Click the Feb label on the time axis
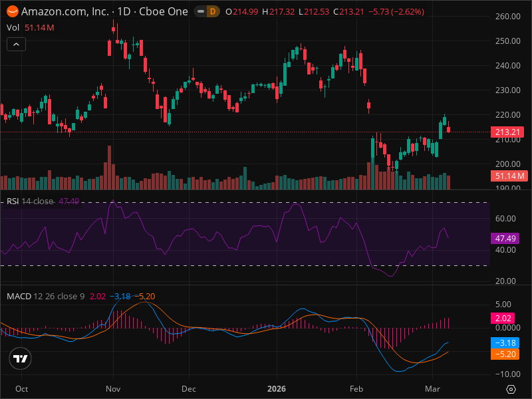This screenshot has width=532, height=399. click(356, 389)
